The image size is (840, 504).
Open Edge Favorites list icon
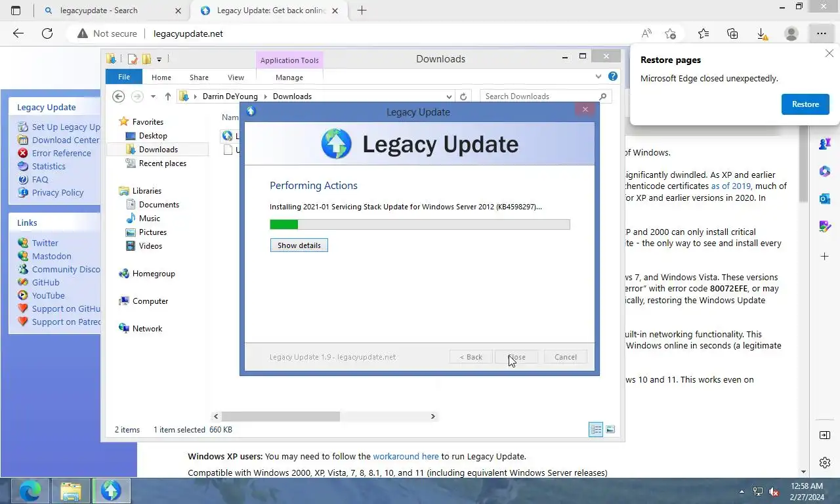click(x=703, y=33)
